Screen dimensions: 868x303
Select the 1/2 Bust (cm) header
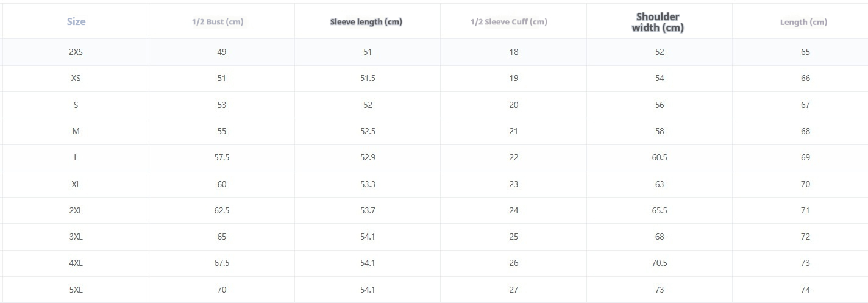pos(218,22)
